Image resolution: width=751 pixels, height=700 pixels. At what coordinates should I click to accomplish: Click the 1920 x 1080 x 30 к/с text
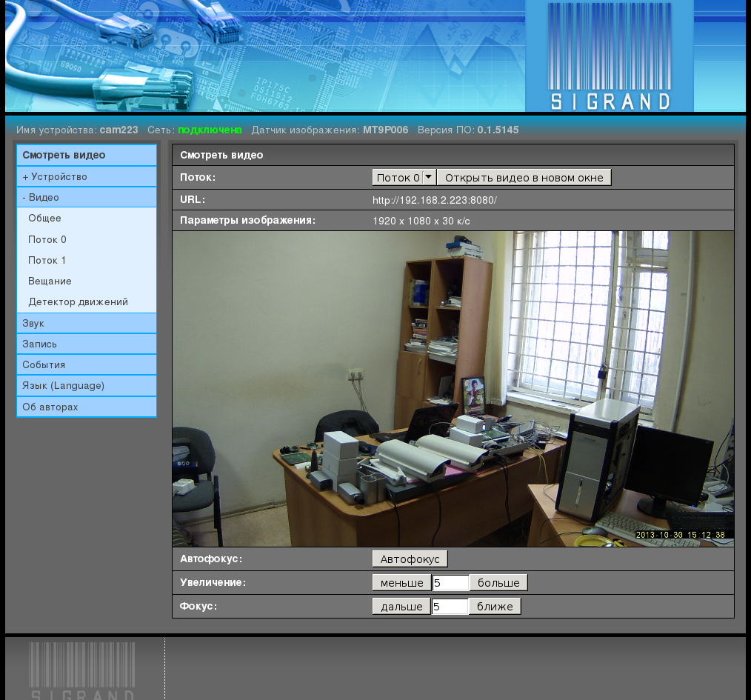(x=421, y=221)
